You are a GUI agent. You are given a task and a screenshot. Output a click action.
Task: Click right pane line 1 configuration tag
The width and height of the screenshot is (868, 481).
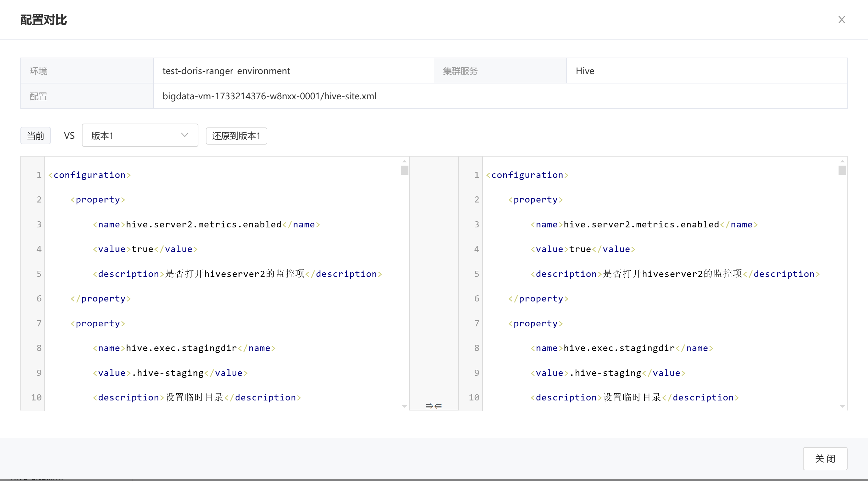pyautogui.click(x=527, y=175)
